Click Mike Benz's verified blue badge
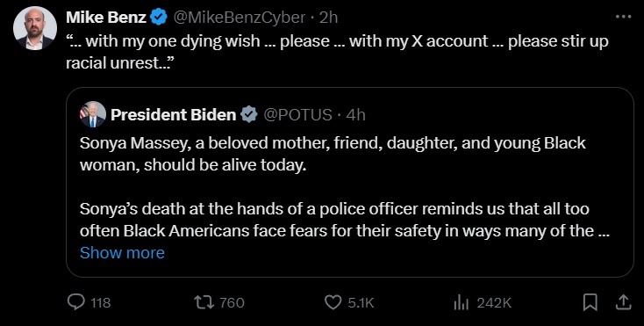The image size is (644, 326). [x=159, y=18]
